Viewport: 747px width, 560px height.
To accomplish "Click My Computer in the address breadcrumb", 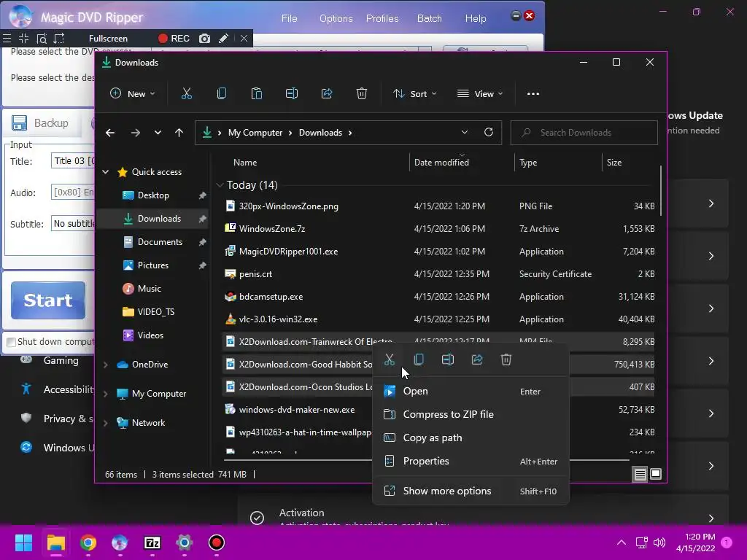I will coord(255,133).
